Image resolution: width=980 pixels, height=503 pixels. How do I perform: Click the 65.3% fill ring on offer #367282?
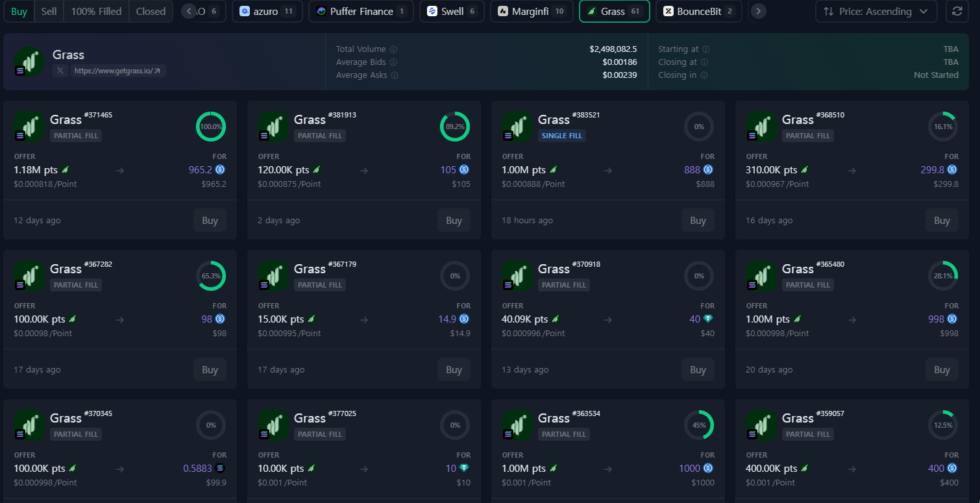coord(211,276)
